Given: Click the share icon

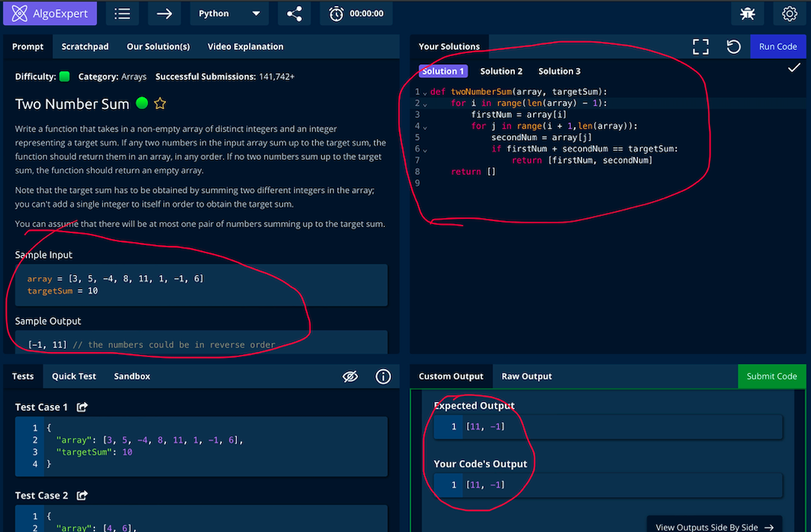Looking at the screenshot, I should click(295, 13).
